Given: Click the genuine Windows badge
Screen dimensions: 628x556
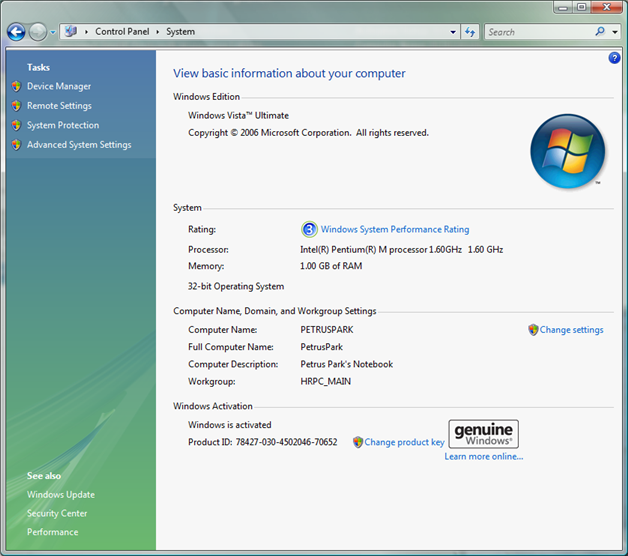Looking at the screenshot, I should (483, 434).
